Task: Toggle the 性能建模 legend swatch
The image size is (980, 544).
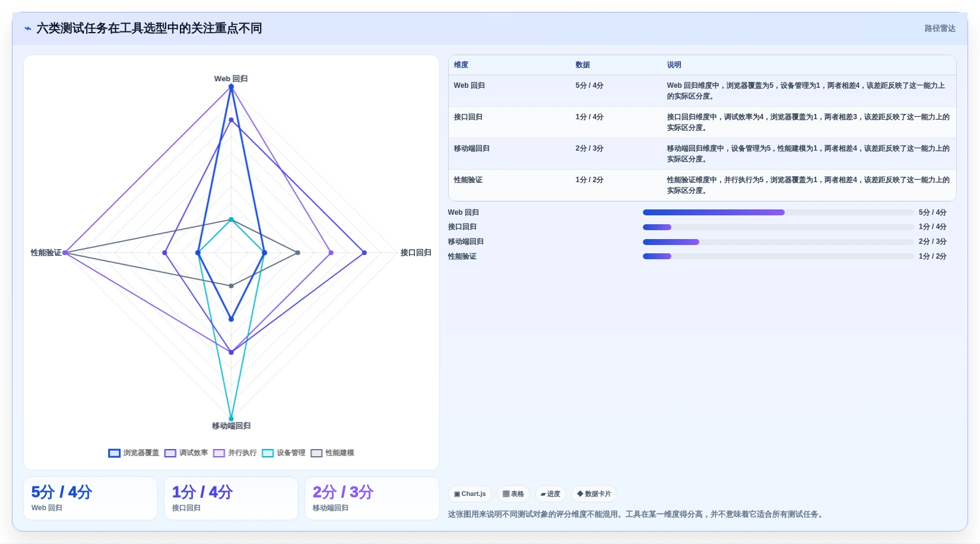Action: pyautogui.click(x=316, y=453)
